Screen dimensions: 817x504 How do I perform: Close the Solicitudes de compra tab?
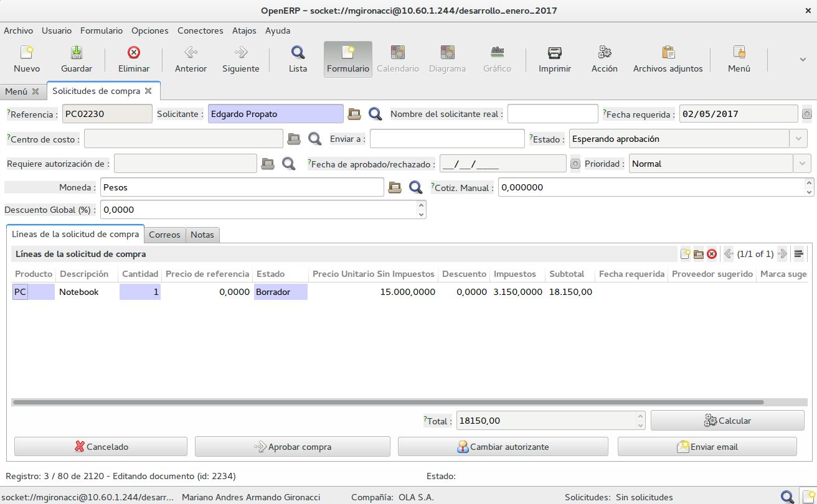[148, 91]
